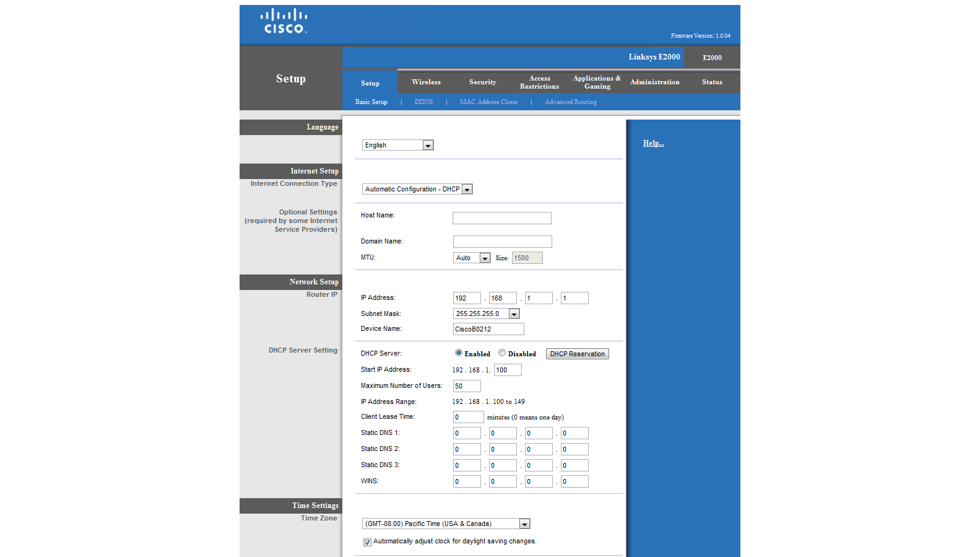Screen dimensions: 980x557
Task: Click the Linksys E2000 title text
Action: (654, 57)
